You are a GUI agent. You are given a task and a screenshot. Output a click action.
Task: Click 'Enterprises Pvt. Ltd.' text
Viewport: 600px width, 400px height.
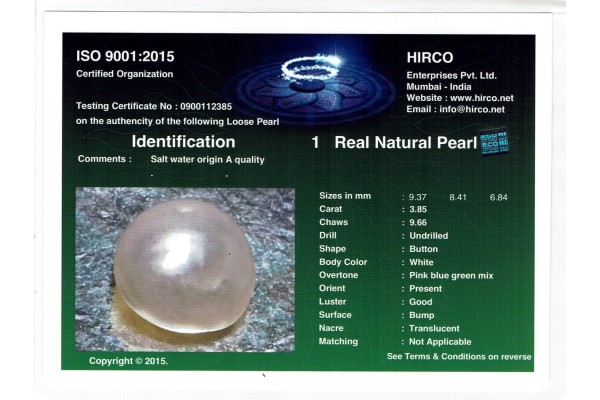(451, 75)
